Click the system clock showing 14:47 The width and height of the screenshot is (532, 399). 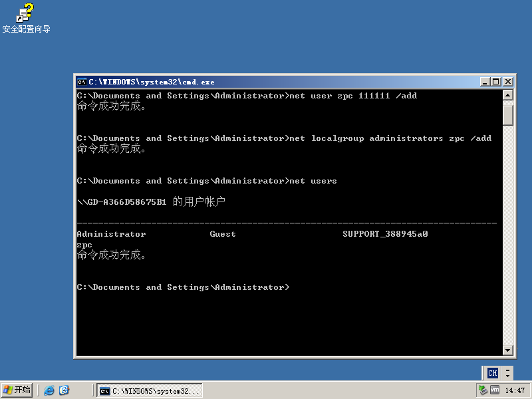click(x=515, y=390)
